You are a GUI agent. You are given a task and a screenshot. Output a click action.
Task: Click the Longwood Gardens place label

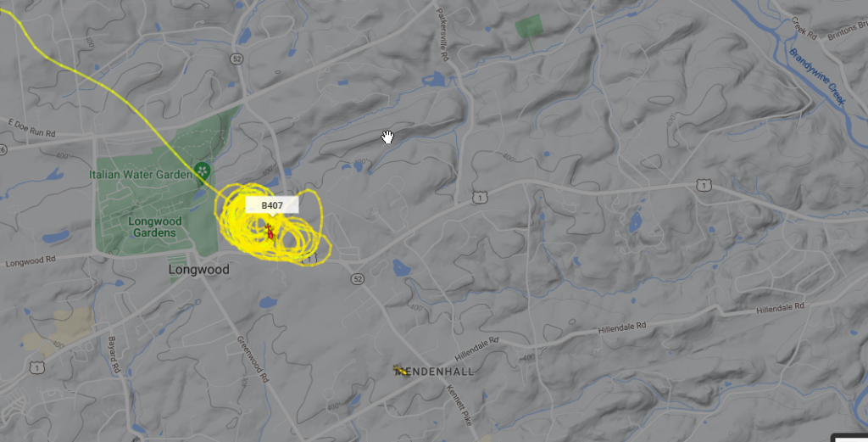(x=154, y=227)
